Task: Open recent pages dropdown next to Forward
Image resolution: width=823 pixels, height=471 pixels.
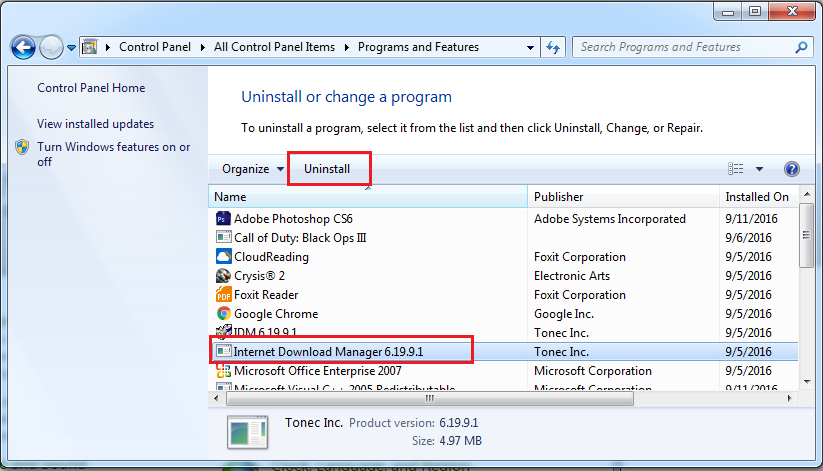Action: coord(72,47)
